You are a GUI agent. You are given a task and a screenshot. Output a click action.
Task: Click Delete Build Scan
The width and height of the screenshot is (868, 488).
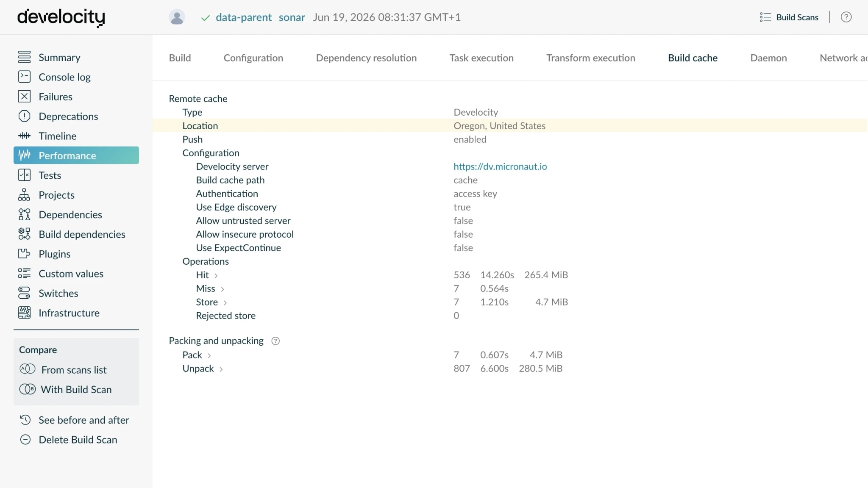pyautogui.click(x=78, y=439)
